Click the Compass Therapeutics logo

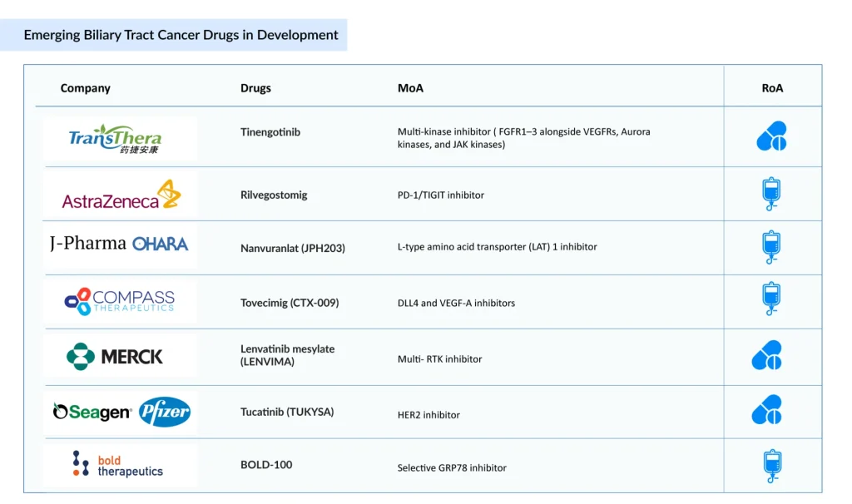(x=120, y=301)
